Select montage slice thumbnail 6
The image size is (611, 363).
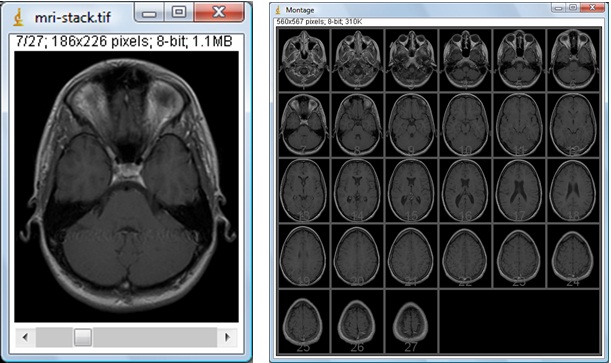pyautogui.click(x=573, y=60)
